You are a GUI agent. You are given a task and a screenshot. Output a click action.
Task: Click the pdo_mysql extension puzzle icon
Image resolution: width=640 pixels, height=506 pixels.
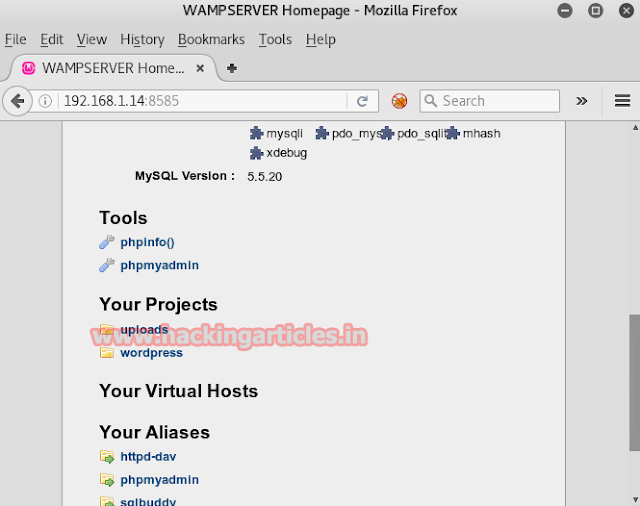click(322, 133)
